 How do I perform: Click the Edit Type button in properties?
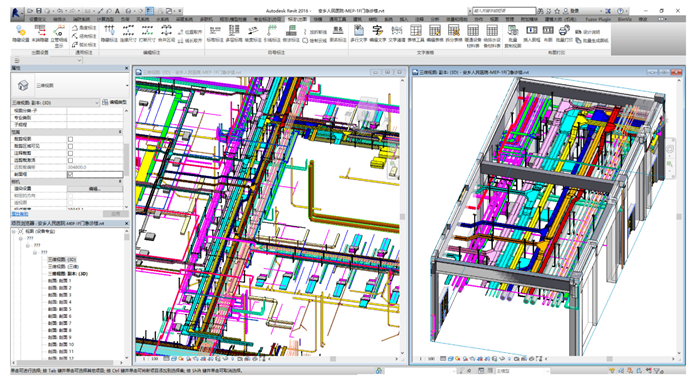(x=114, y=102)
